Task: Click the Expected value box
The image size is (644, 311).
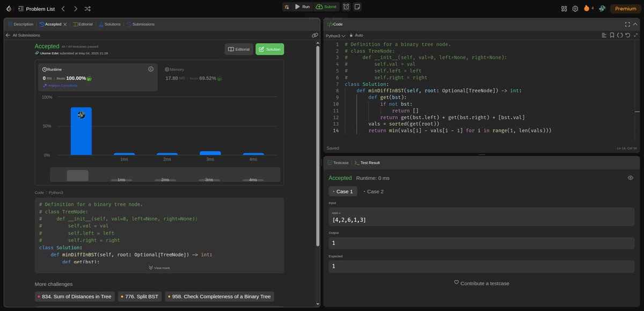Action: click(481, 266)
